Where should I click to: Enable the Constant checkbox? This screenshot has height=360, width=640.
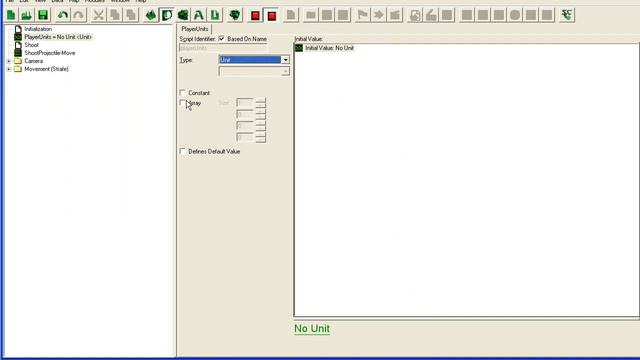tap(182, 93)
